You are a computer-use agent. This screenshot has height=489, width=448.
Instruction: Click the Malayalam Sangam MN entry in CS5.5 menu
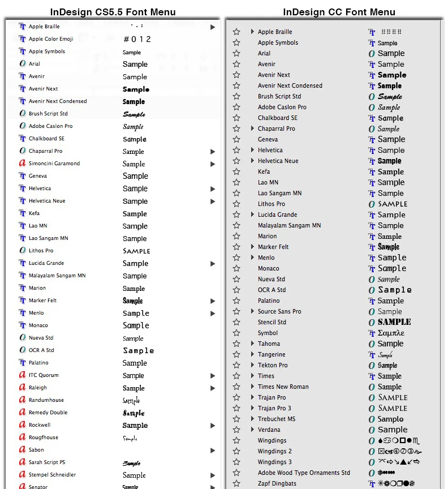[x=57, y=276]
